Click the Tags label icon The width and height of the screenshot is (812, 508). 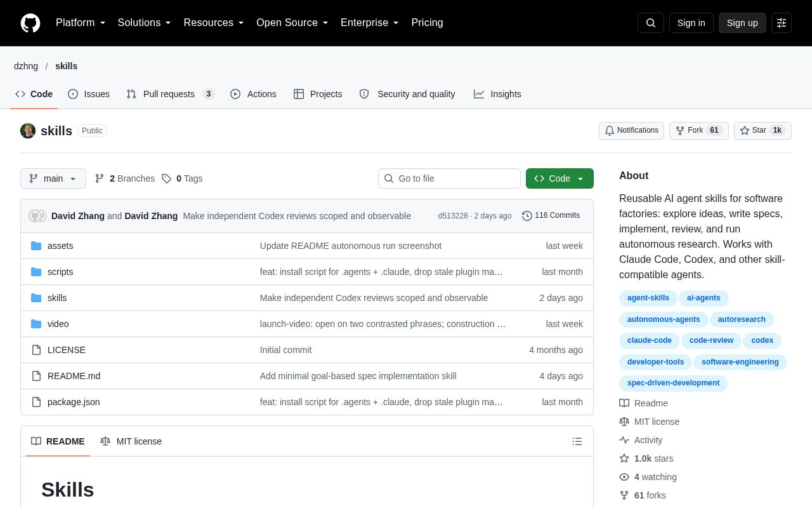(166, 178)
